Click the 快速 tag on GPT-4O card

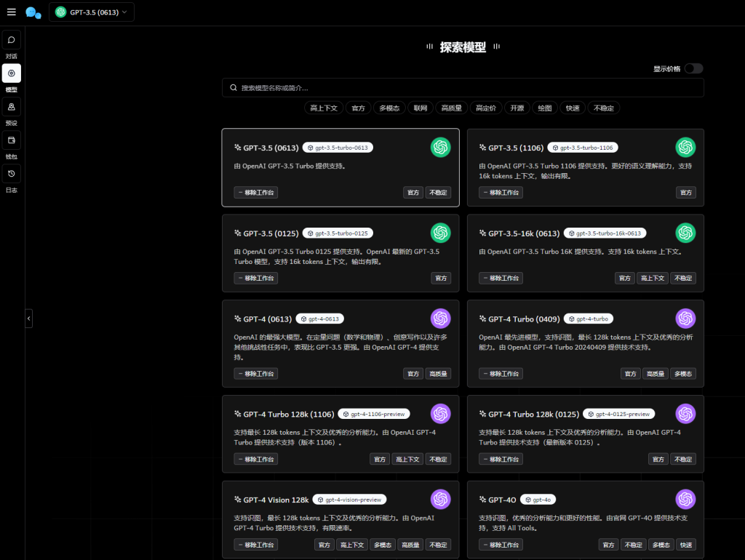pyautogui.click(x=685, y=545)
